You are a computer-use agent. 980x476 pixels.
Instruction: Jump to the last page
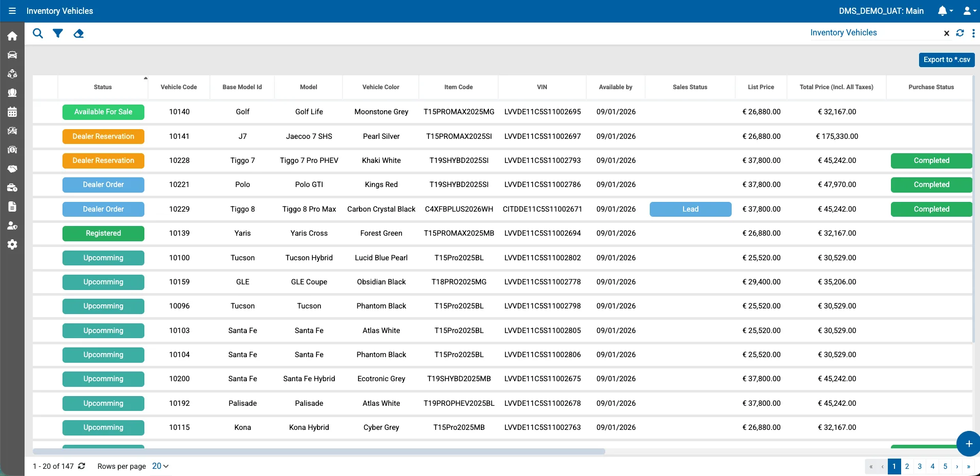[968, 466]
